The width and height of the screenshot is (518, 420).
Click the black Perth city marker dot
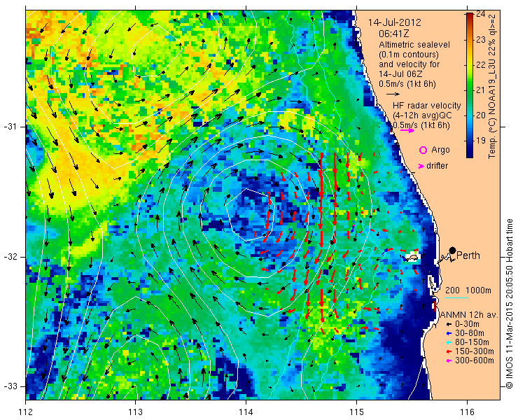click(x=452, y=250)
